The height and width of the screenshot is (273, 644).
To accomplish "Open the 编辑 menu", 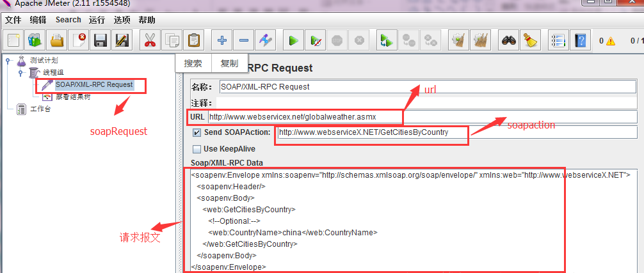I will [x=38, y=20].
